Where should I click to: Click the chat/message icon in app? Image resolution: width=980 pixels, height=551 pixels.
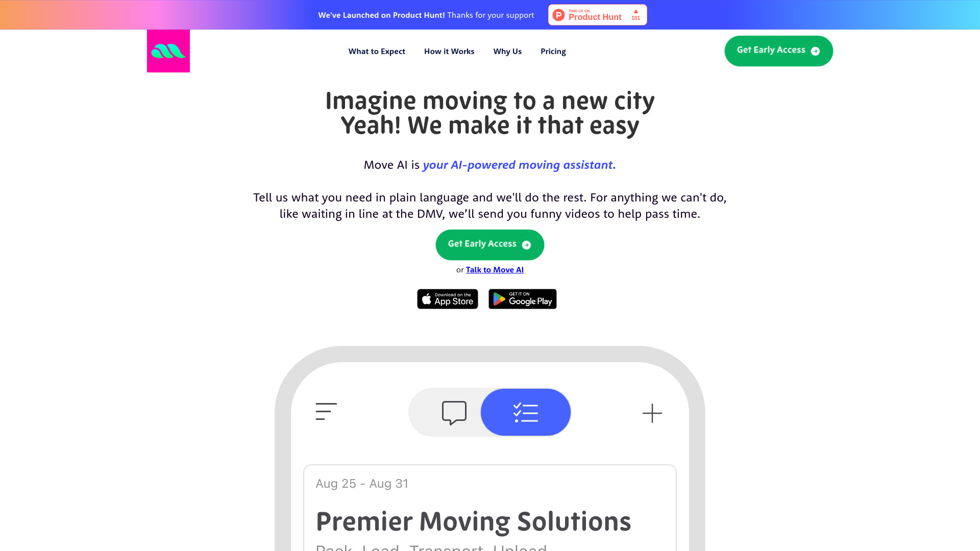click(454, 412)
